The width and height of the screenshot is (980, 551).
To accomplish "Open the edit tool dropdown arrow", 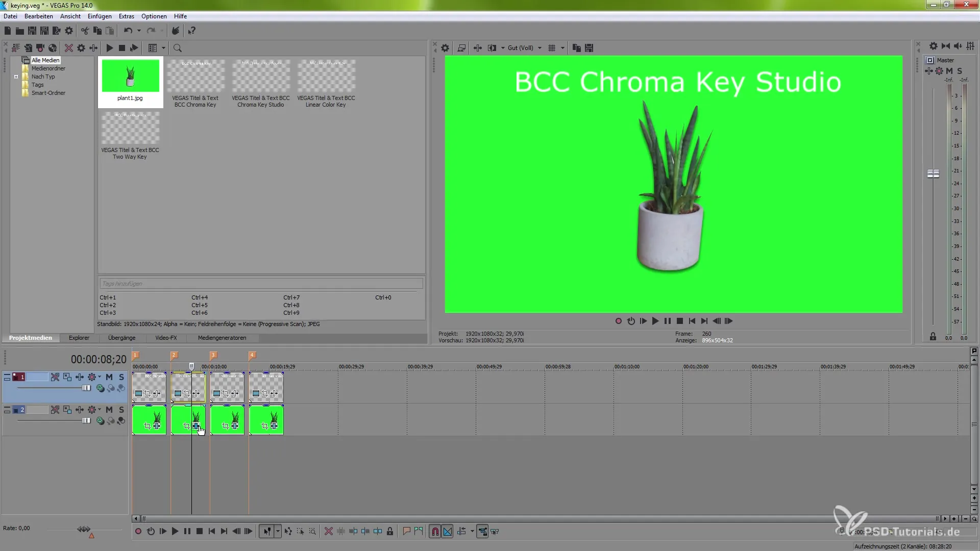I will coord(278,532).
